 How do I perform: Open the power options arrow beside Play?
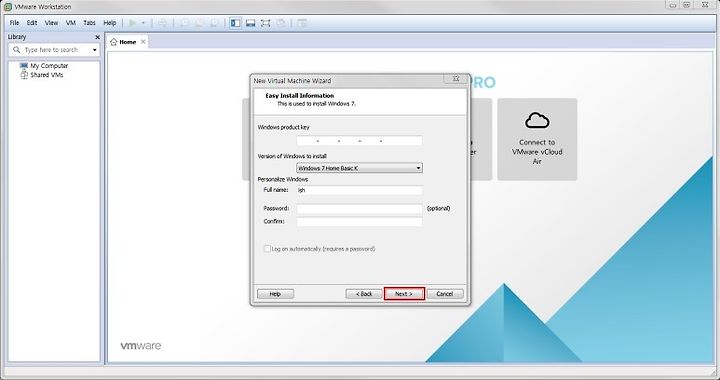tap(143, 23)
